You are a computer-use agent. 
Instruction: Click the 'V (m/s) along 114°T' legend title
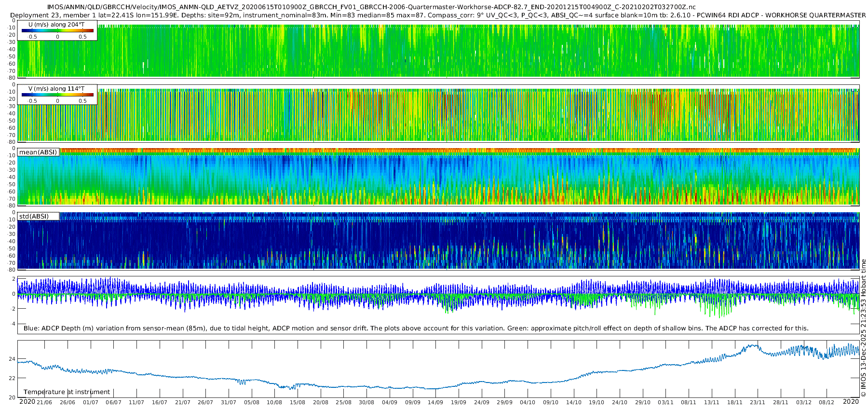tap(56, 89)
